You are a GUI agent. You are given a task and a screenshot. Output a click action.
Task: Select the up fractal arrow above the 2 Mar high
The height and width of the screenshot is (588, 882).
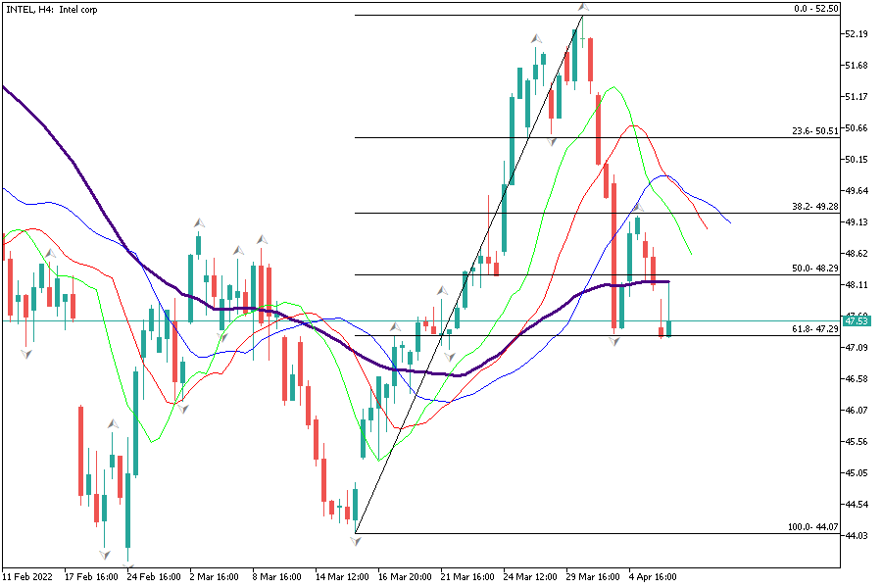pos(199,223)
